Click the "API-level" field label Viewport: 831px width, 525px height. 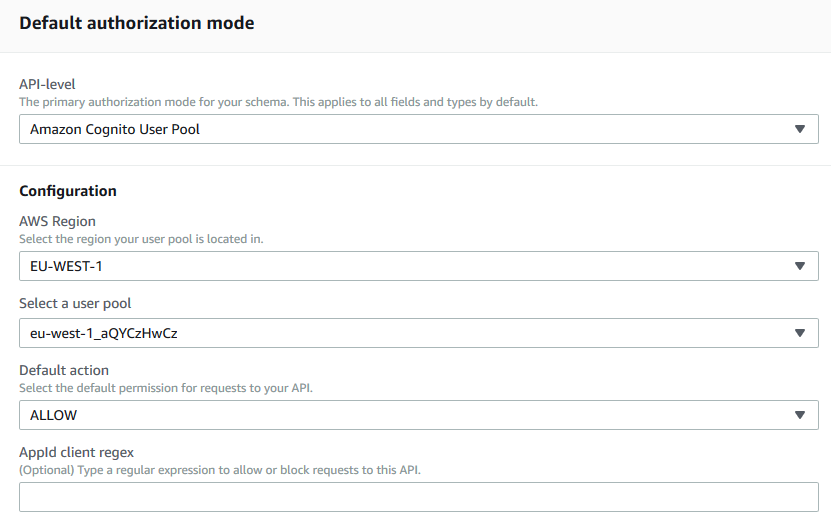pyautogui.click(x=47, y=85)
